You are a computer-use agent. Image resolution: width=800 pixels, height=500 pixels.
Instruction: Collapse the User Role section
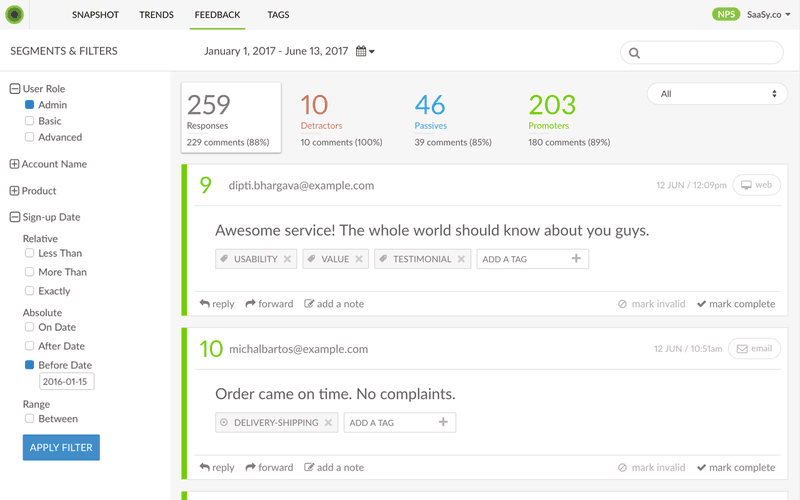[x=15, y=89]
